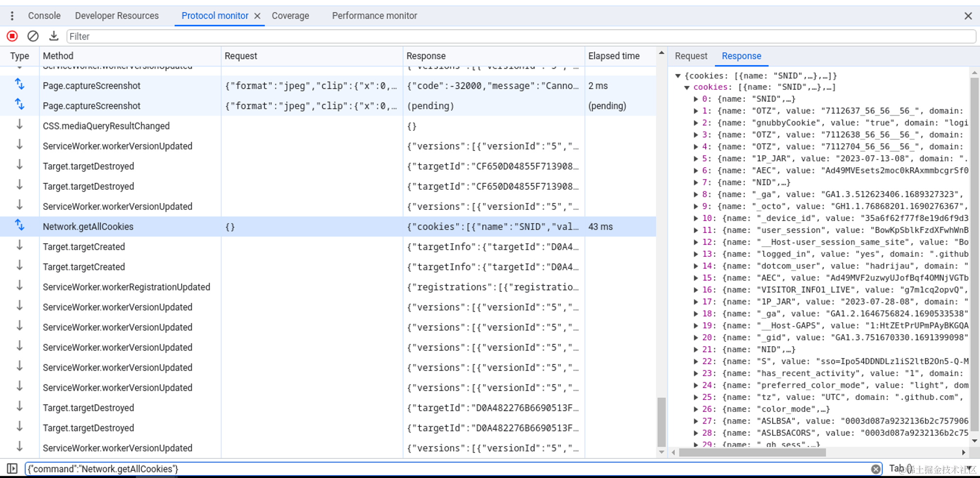Switch to the Request tab in detail pane
This screenshot has height=478, width=980.
691,56
